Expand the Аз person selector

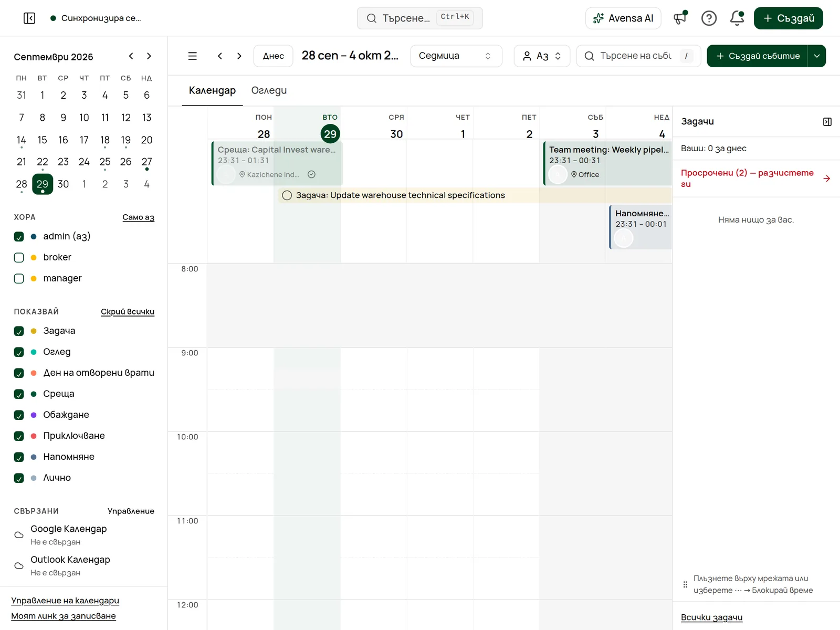coord(542,56)
